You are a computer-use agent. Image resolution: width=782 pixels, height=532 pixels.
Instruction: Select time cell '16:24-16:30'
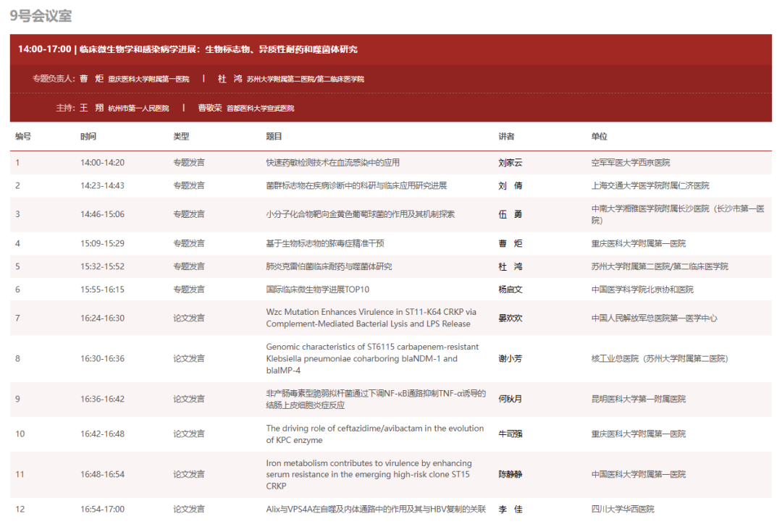[x=102, y=318]
